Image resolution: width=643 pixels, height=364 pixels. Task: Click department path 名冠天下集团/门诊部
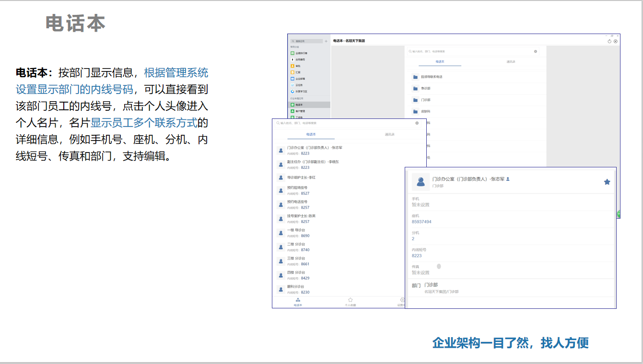[441, 292]
